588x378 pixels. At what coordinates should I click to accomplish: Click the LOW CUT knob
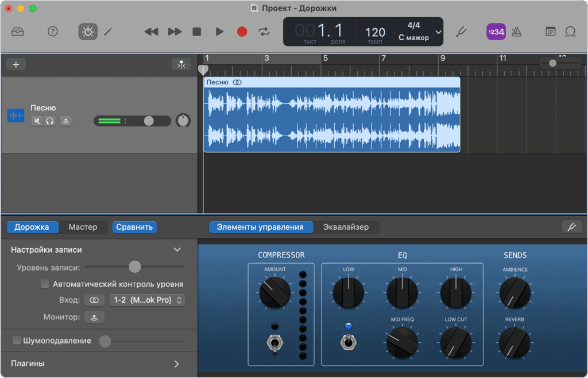pos(456,342)
